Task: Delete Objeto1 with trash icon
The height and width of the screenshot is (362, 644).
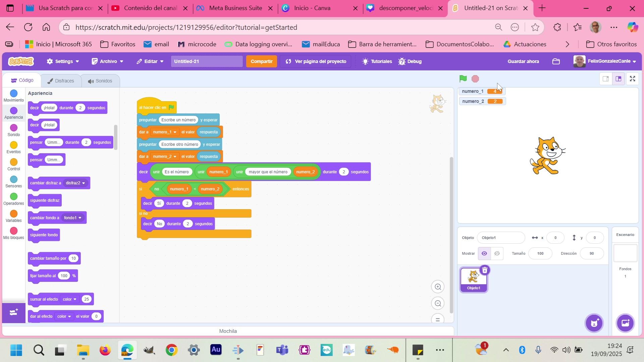Action: (x=485, y=270)
